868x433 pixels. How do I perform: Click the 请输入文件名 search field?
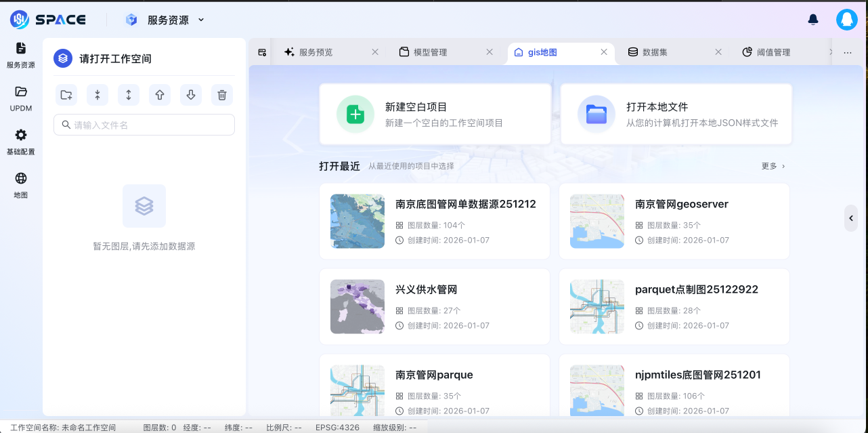pyautogui.click(x=144, y=125)
